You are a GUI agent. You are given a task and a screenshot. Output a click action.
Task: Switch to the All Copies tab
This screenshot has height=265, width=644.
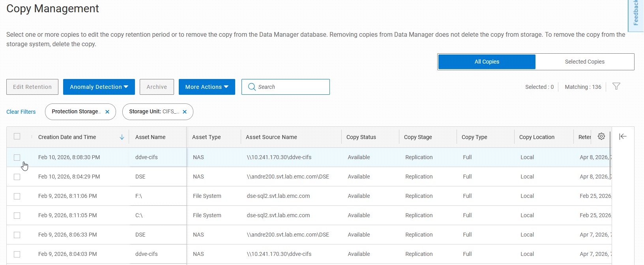(x=487, y=62)
